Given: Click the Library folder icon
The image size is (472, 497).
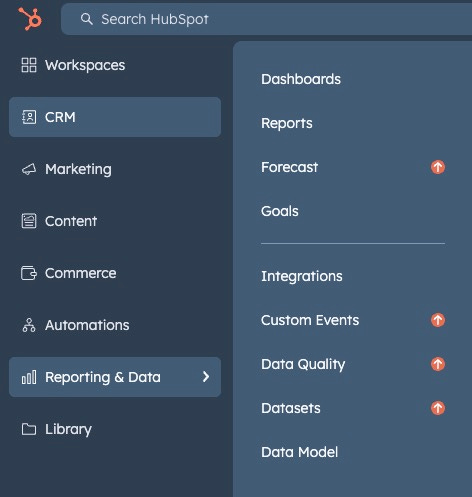Looking at the screenshot, I should pos(29,429).
